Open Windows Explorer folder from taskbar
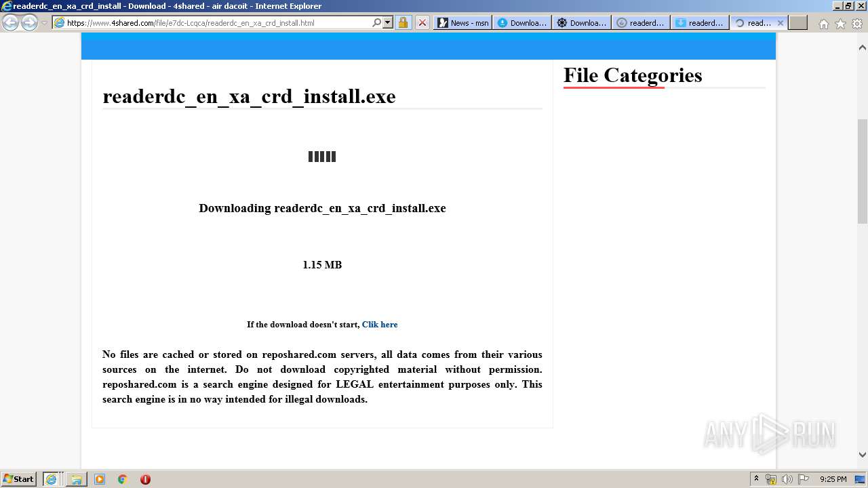This screenshot has height=488, width=868. (x=76, y=479)
